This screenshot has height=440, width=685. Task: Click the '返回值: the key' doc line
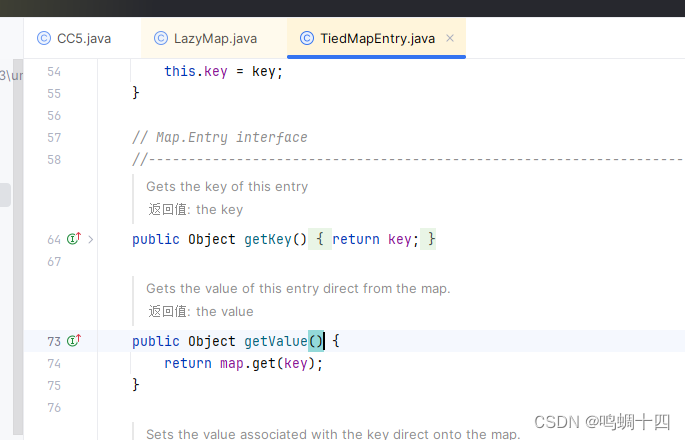coord(195,210)
